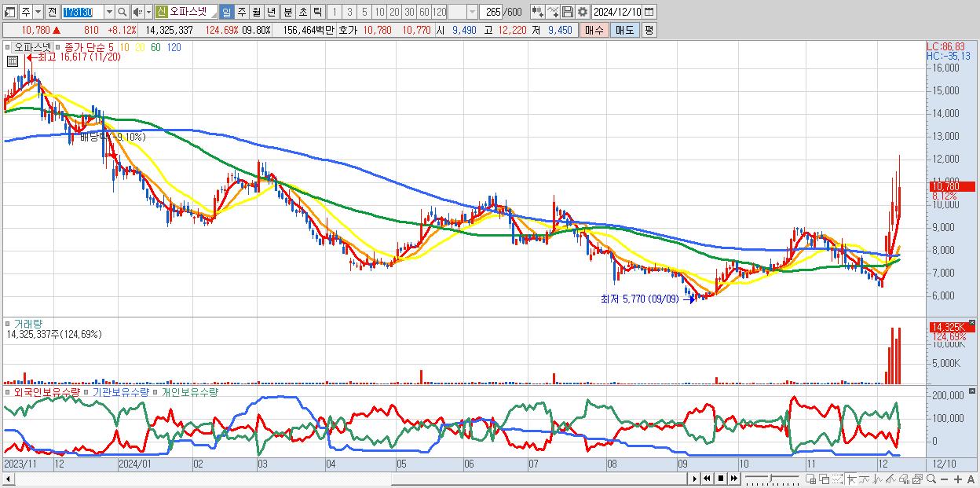This screenshot has width=980, height=488.
Task: Select the 년 yearly period button
Action: (271, 12)
